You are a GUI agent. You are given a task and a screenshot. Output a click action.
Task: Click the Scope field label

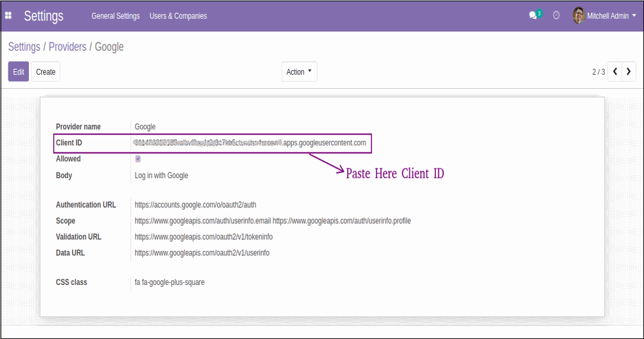(66, 221)
